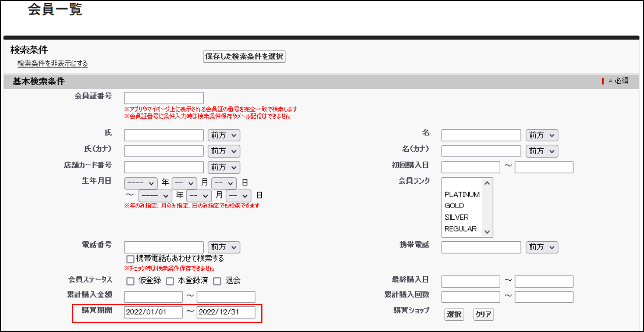Image resolution: width=644 pixels, height=332 pixels.
Task: Click 初回購入日 start date field
Action: click(x=471, y=167)
